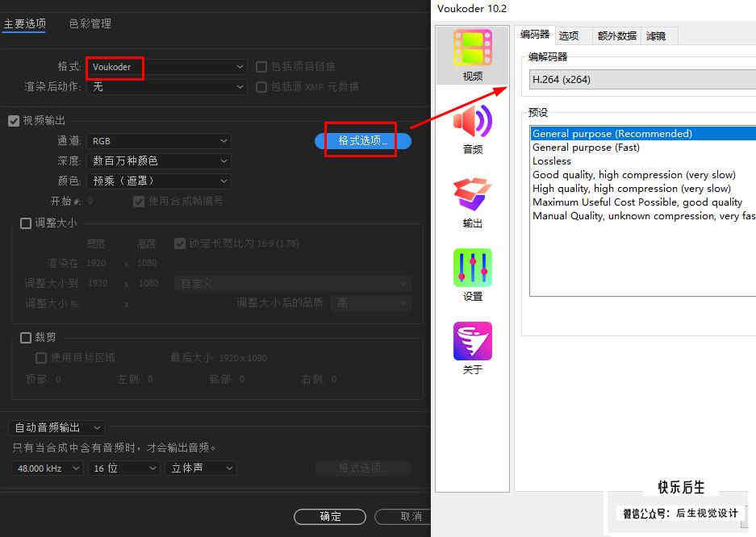The width and height of the screenshot is (756, 537).
Task: Open the 音频 section in Voukoder sidebar
Action: (473, 129)
